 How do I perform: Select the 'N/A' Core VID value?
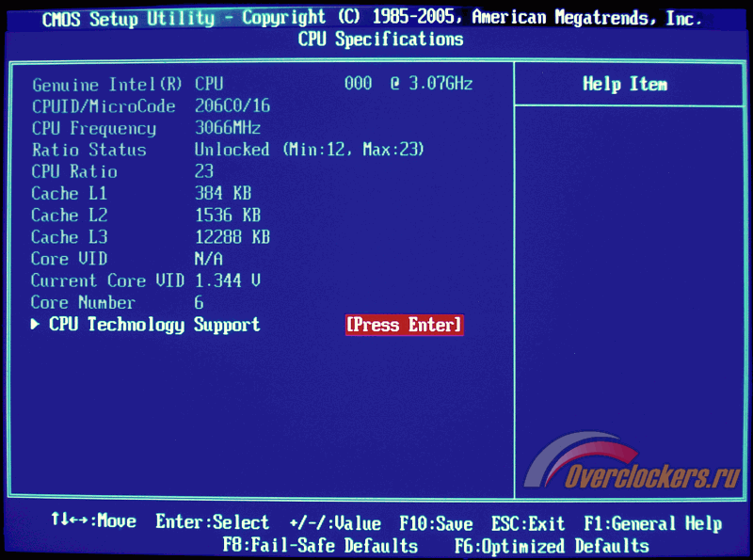[x=208, y=259]
